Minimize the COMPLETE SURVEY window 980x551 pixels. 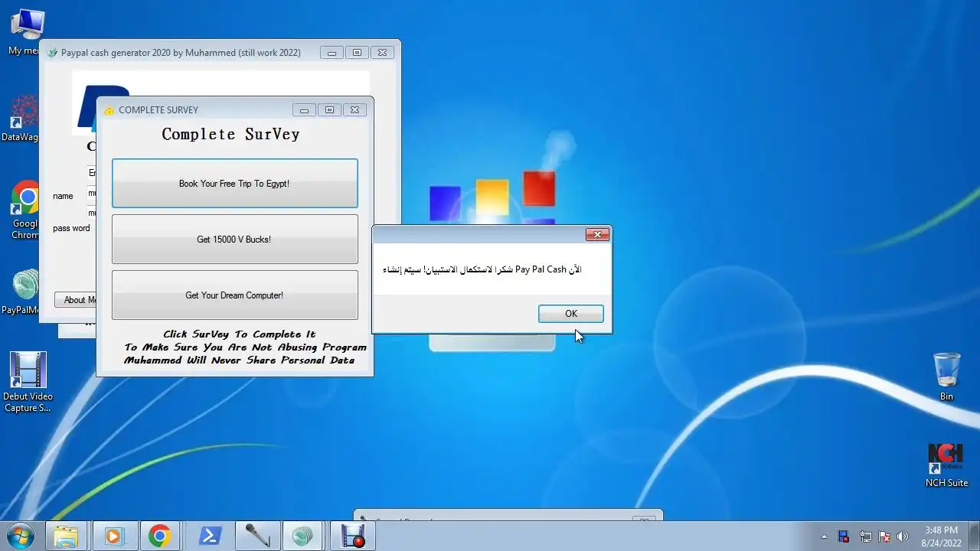pos(304,110)
